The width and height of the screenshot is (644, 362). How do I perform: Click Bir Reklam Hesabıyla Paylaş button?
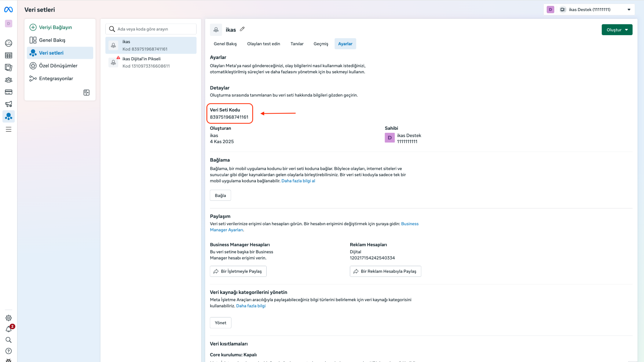[385, 271]
